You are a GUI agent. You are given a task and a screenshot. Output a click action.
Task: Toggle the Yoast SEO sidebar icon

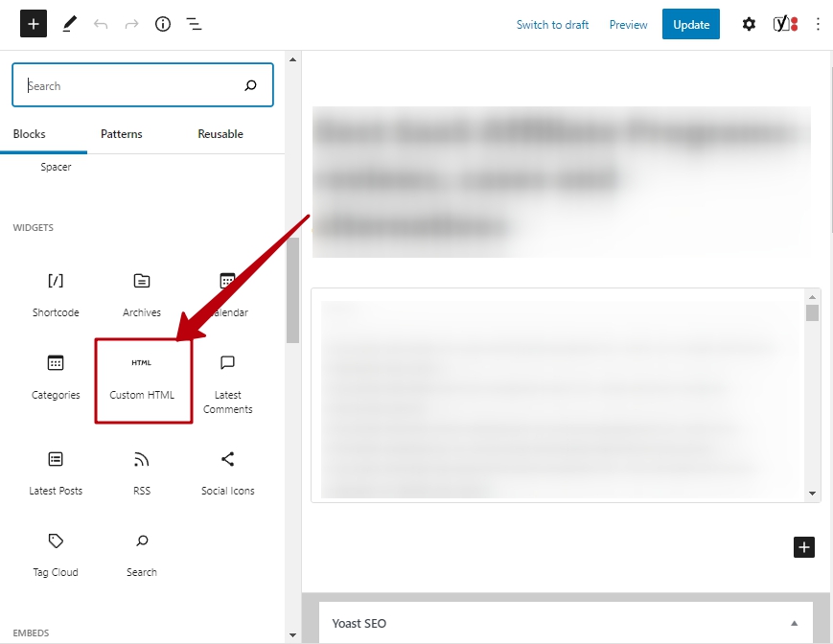tap(785, 24)
